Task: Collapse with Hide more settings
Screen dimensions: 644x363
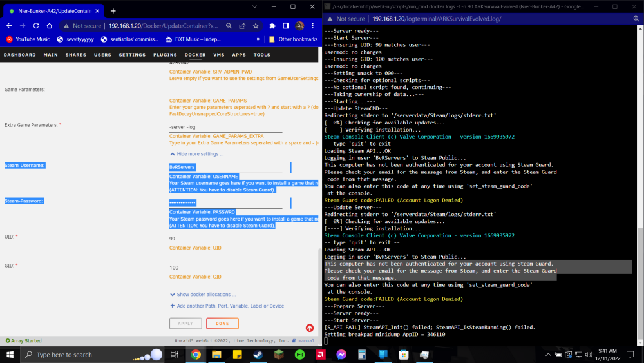Action: (x=197, y=154)
